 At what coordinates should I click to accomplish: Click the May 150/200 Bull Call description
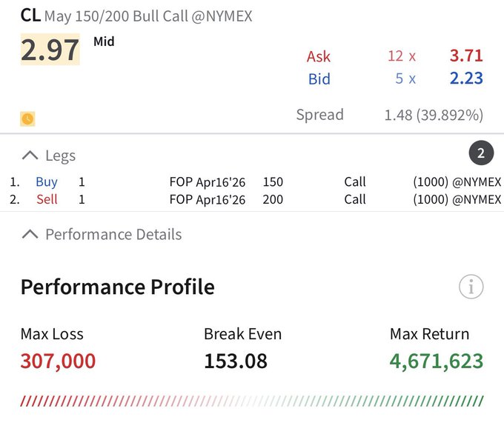tap(148, 16)
